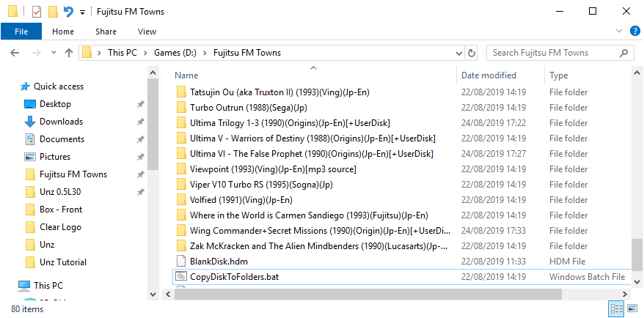Click the Undo icon in quick access toolbar
The image size is (644, 318).
pyautogui.click(x=68, y=12)
